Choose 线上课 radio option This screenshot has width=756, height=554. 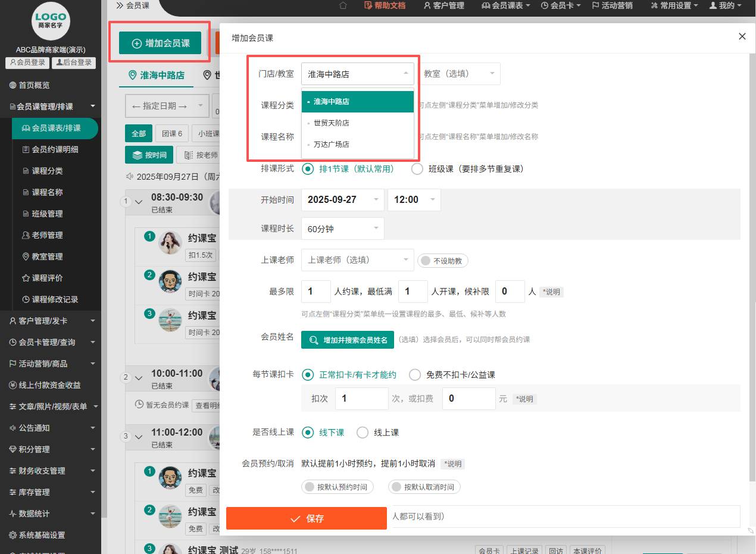pos(363,433)
